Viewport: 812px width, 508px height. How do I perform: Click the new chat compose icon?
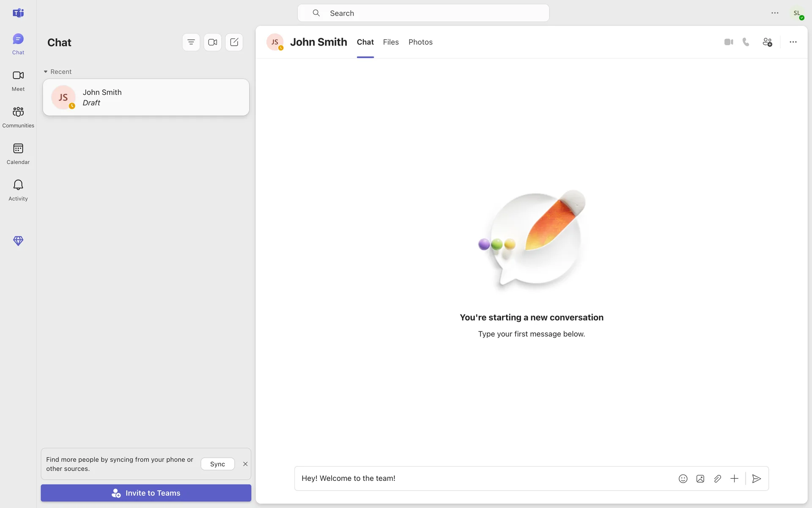[234, 42]
